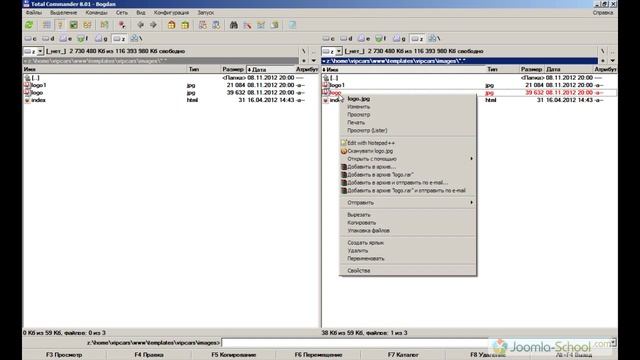Select drive g in left panel
The height and width of the screenshot is (360, 640).
(101, 38)
